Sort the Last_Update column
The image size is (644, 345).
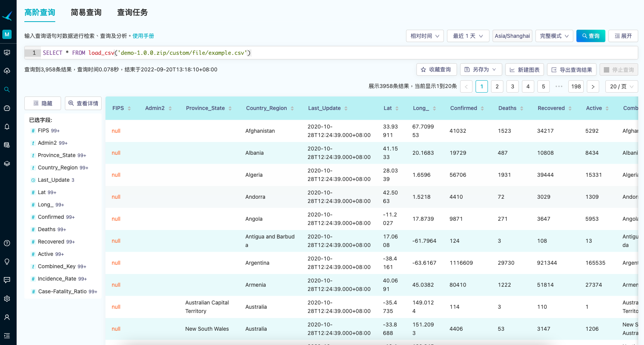point(346,108)
